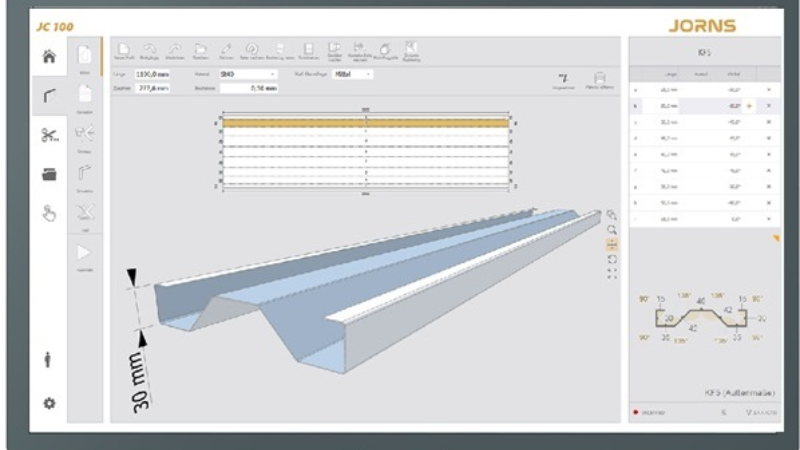Click the plus marker on the second table row
This screenshot has height=450, width=800.
coord(749,105)
